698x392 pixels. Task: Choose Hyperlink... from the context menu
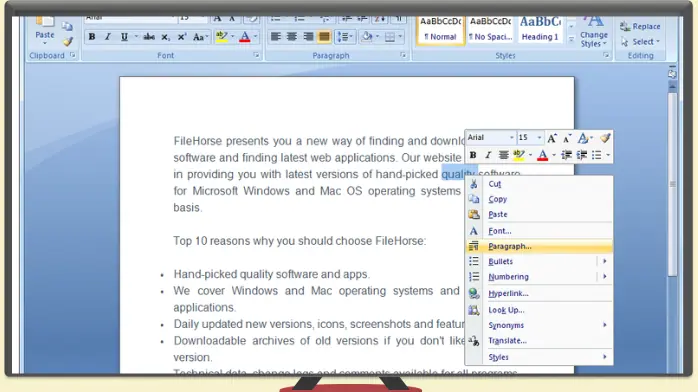(x=539, y=293)
